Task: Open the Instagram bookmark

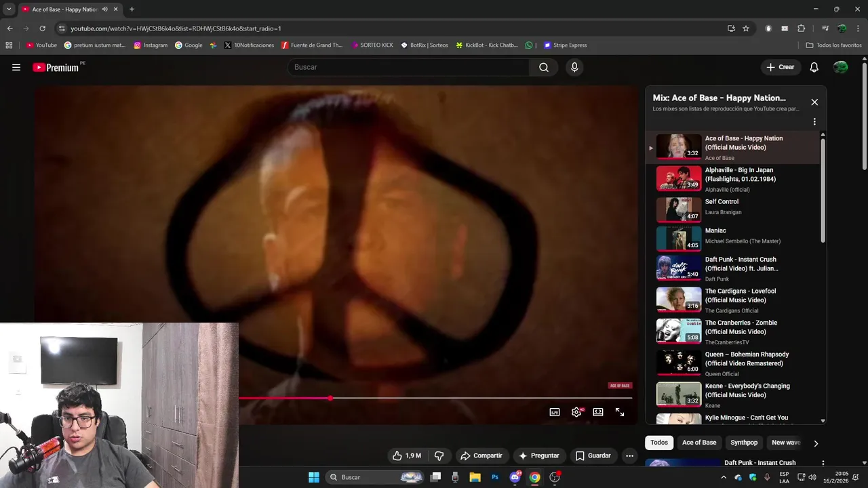Action: 151,45
